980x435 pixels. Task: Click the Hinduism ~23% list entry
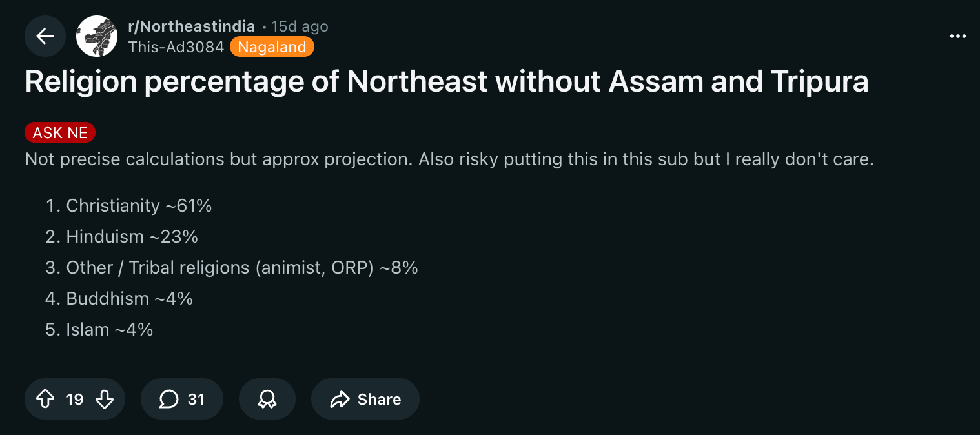(132, 236)
